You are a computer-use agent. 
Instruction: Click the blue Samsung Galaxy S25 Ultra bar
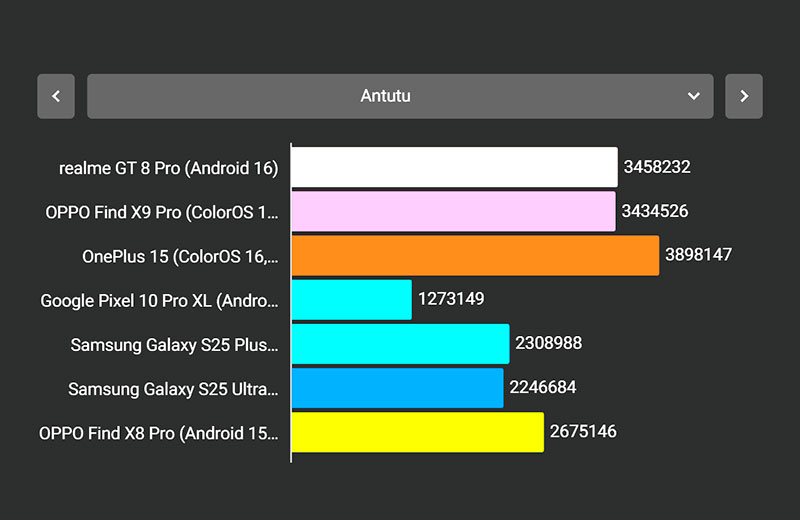397,388
